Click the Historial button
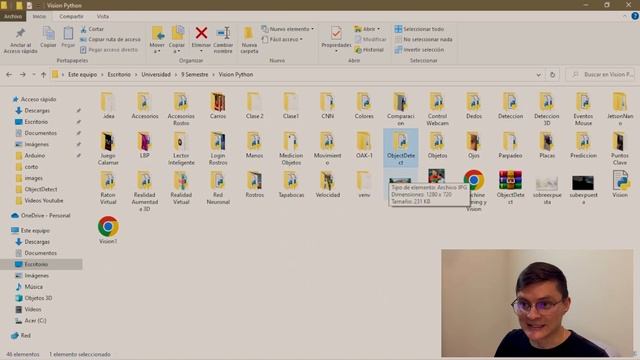This screenshot has width=640, height=360. pyautogui.click(x=369, y=49)
